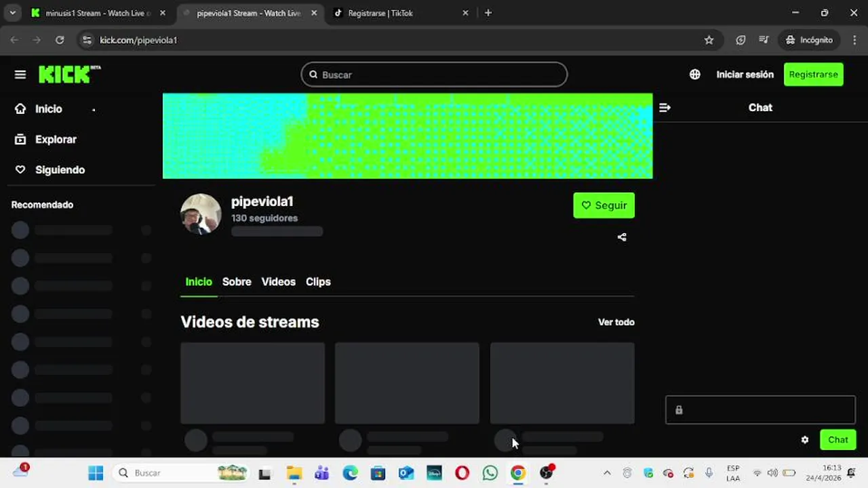
Task: Open the Windows Start menu
Action: tap(96, 473)
